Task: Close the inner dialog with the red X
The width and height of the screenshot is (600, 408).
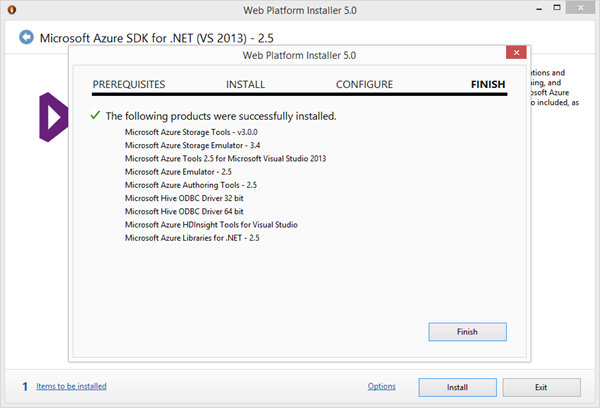Action: (x=515, y=54)
